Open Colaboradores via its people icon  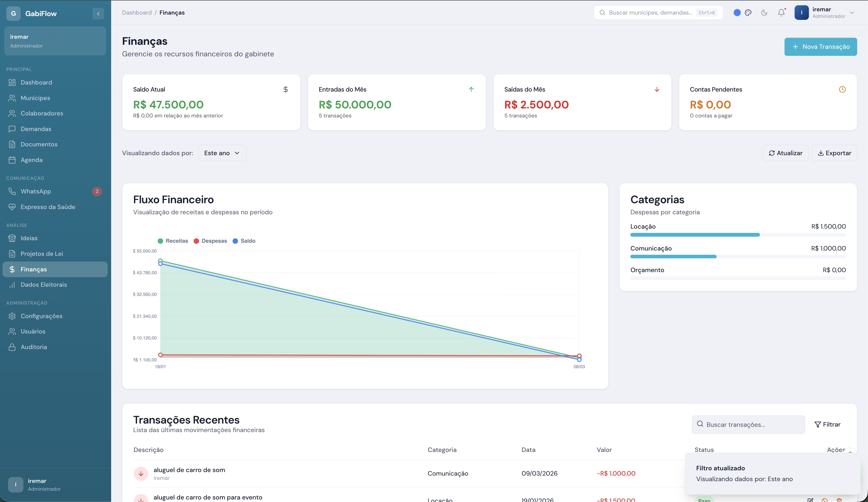(12, 113)
